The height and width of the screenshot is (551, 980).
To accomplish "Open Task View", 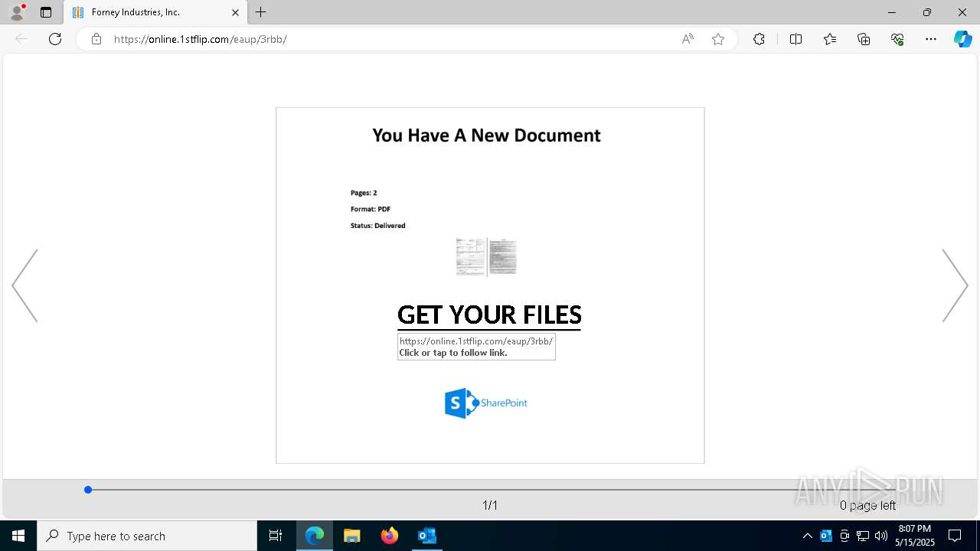I will 276,536.
